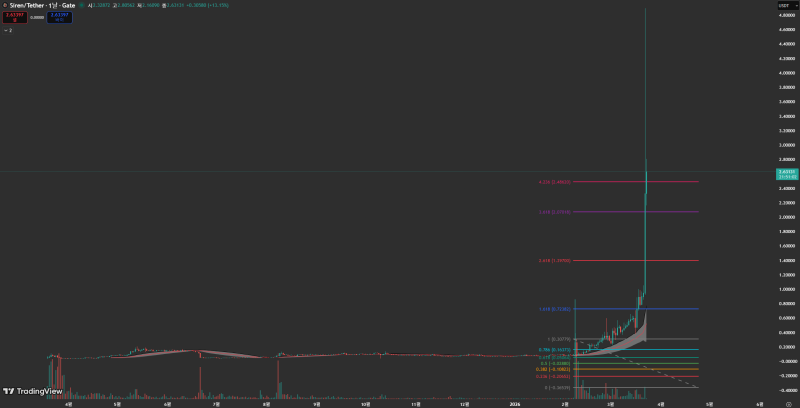Image resolution: width=800 pixels, height=408 pixels.
Task: Click the tall peak candle wick
Action: [x=645, y=60]
